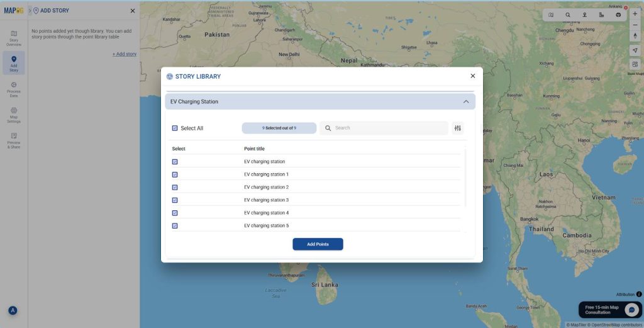
Task: Uncheck the Select All checkbox
Action: pyautogui.click(x=175, y=128)
